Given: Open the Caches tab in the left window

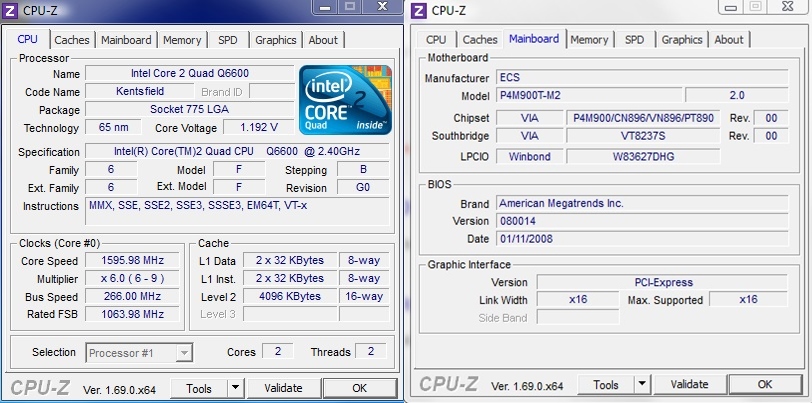Looking at the screenshot, I should tap(72, 40).
